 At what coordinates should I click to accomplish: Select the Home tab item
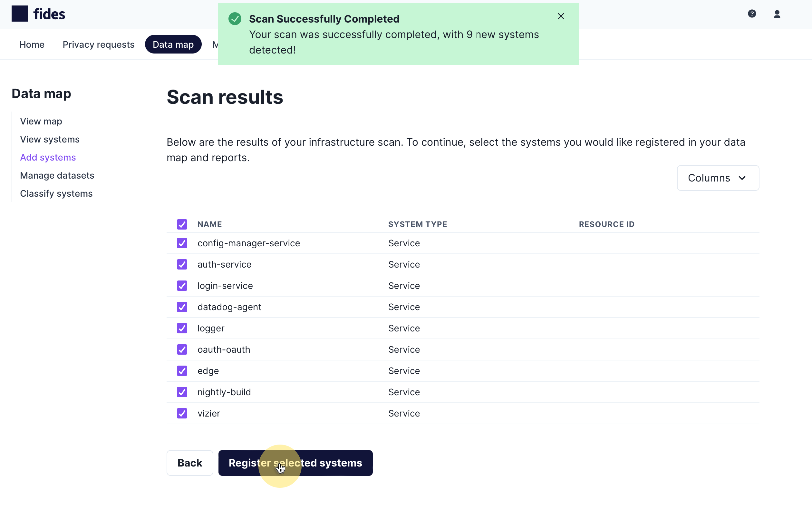click(x=32, y=44)
